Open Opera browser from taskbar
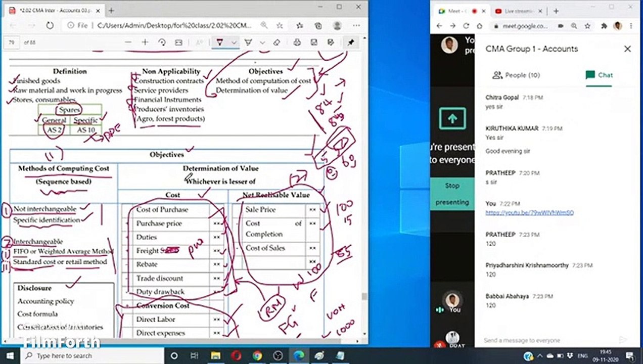 tap(236, 356)
